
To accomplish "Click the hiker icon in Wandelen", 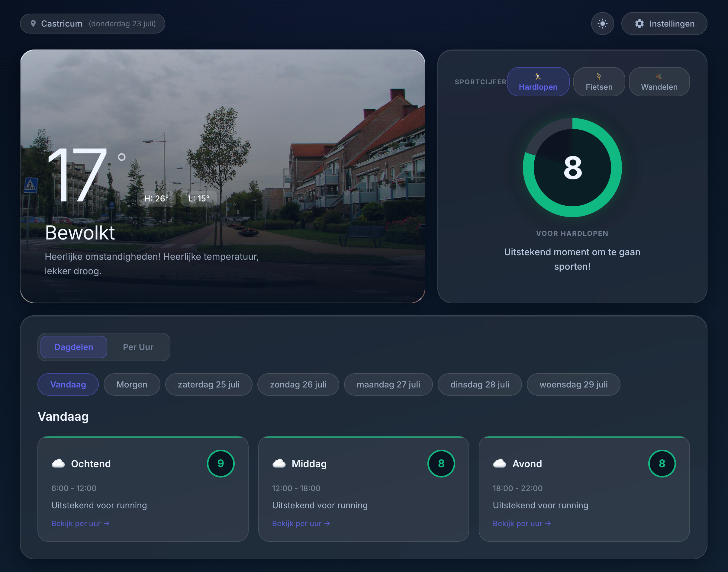I will point(659,77).
